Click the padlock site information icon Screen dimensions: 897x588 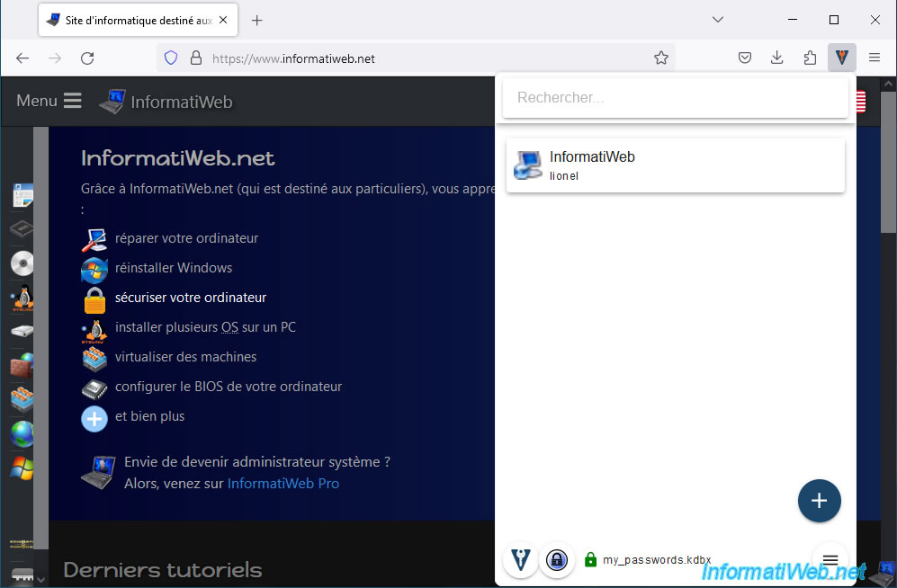195,58
